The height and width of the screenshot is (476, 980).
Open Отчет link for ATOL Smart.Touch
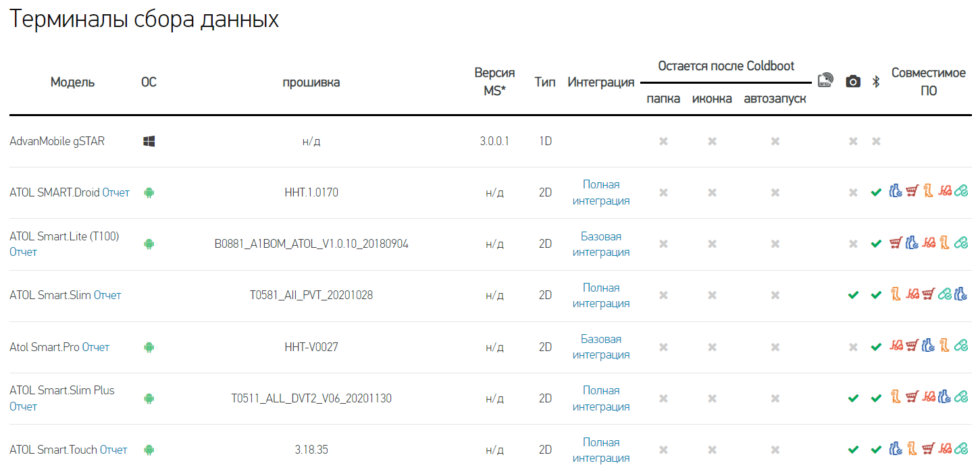113,450
